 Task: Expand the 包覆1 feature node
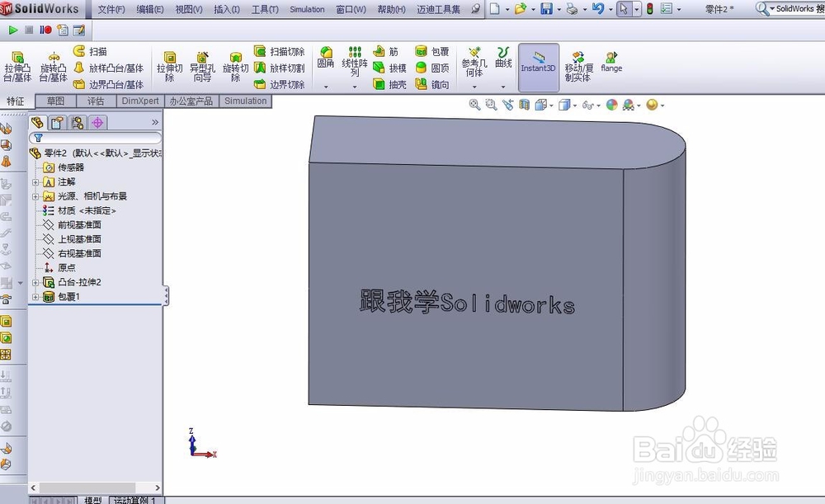35,297
